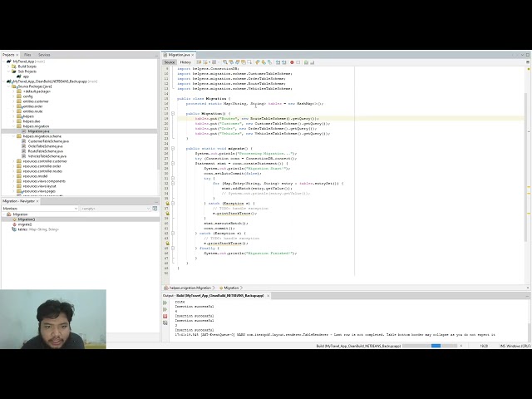532x399 pixels.
Task: Click the lightbulb hint at last printStackTrace
Action: click(x=167, y=244)
